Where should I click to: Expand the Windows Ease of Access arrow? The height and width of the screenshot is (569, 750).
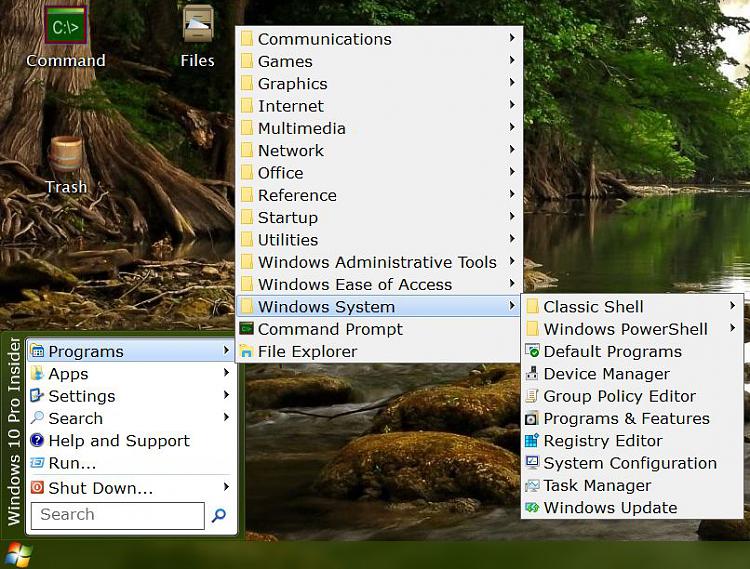pyautogui.click(x=512, y=284)
